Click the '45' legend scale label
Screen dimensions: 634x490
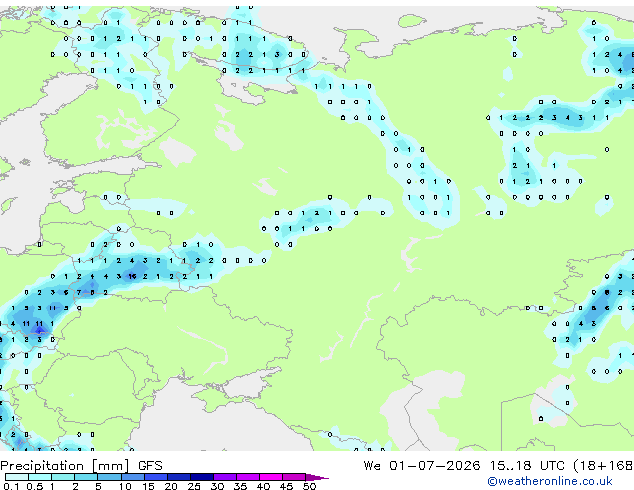286,486
